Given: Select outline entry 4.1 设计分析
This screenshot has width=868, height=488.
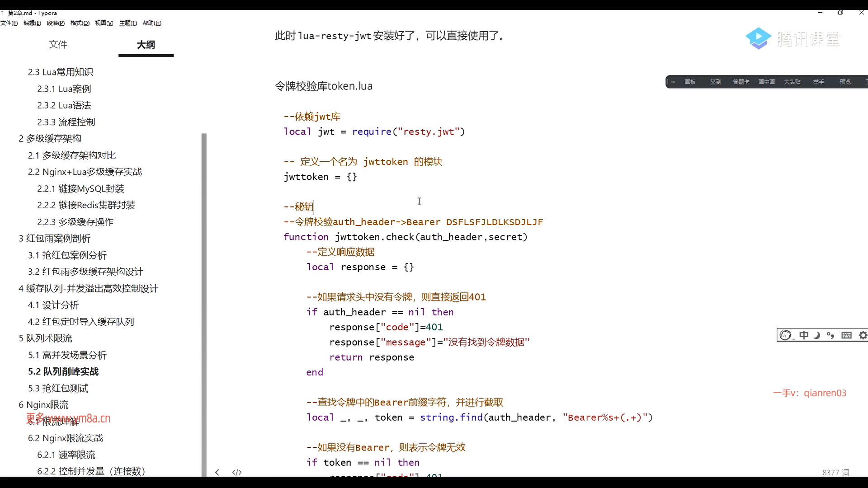Looking at the screenshot, I should [53, 305].
